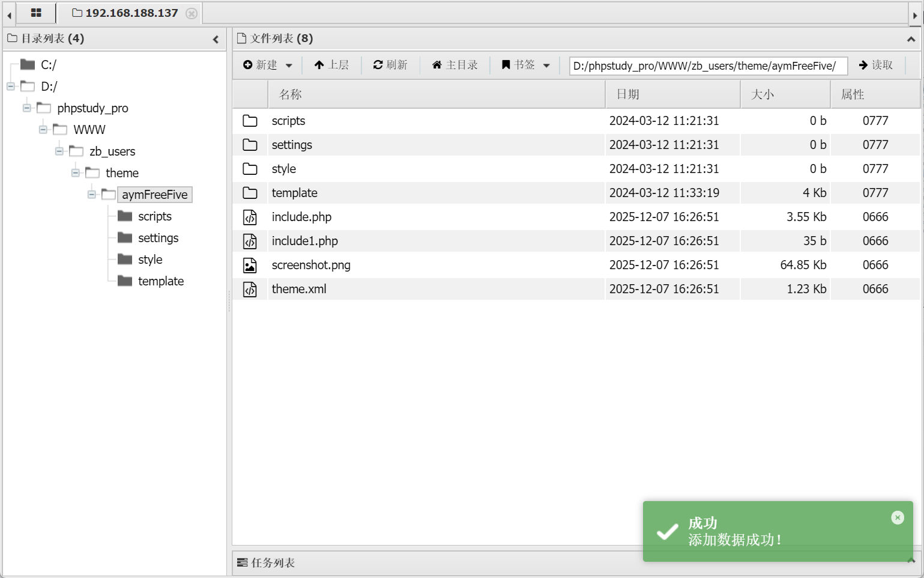Select the file name theme.xml
This screenshot has height=578, width=924.
[x=299, y=289]
